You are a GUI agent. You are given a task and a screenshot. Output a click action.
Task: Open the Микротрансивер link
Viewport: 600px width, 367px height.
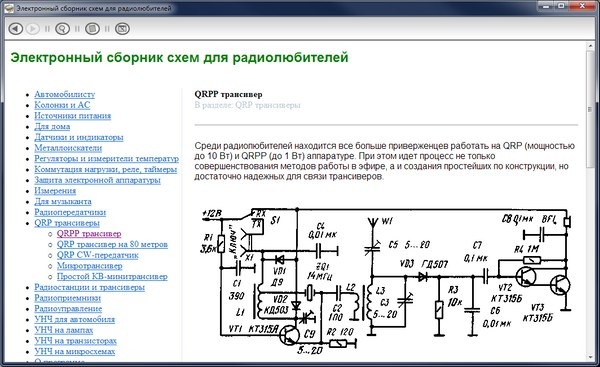[x=90, y=266]
